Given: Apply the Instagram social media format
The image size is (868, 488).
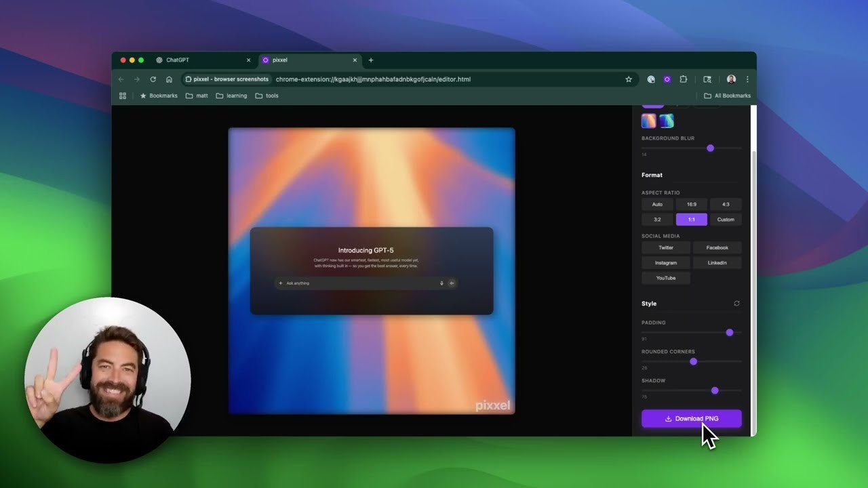Looking at the screenshot, I should coord(666,263).
